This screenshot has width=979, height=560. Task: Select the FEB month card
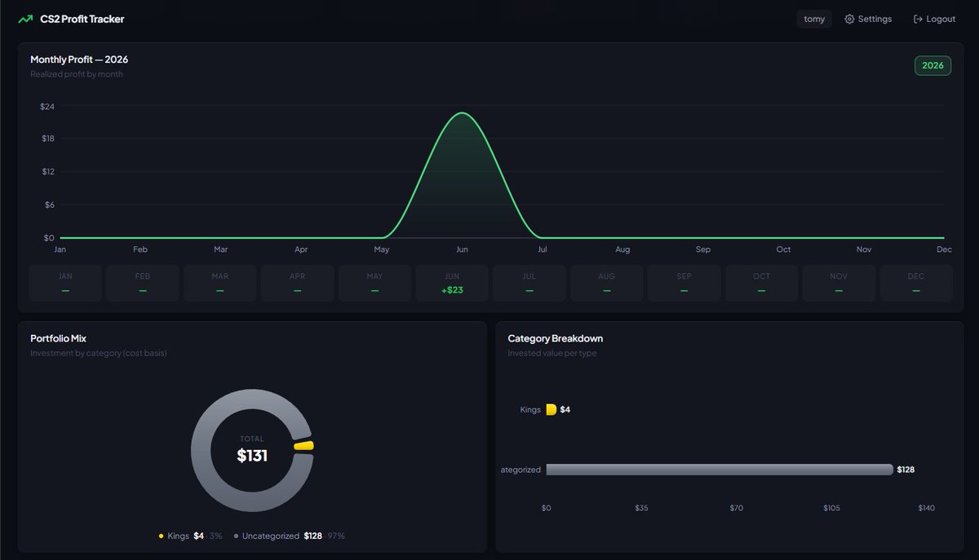(x=143, y=283)
